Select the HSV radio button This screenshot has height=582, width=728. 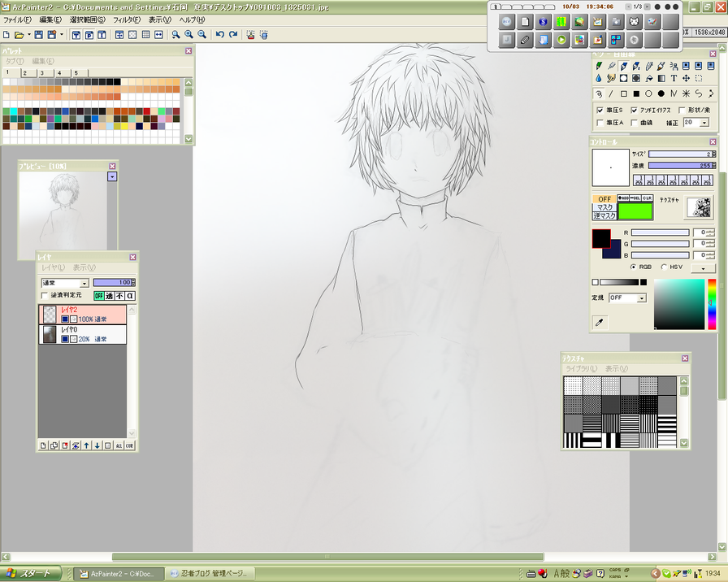664,267
